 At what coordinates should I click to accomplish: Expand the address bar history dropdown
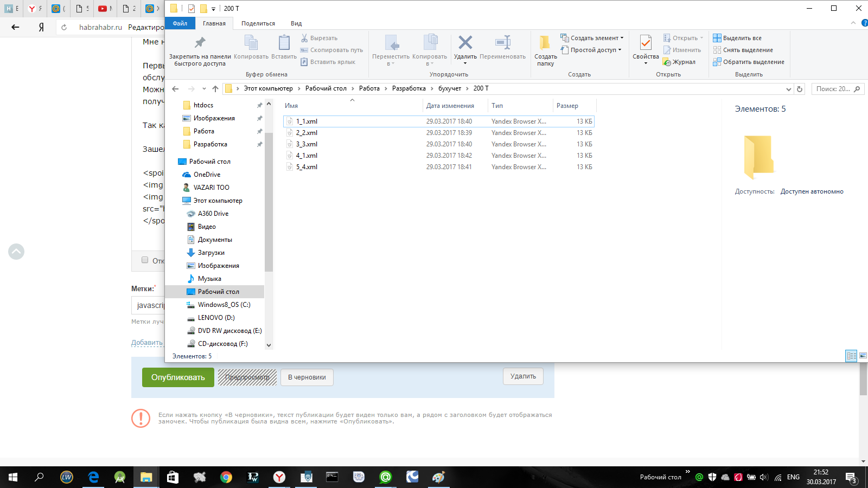[x=788, y=89]
